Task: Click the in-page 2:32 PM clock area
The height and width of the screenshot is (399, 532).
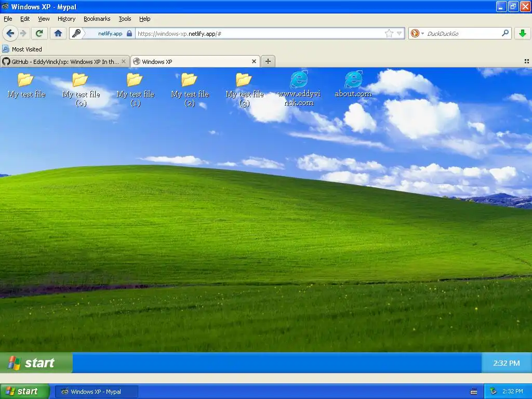Action: coord(507,363)
